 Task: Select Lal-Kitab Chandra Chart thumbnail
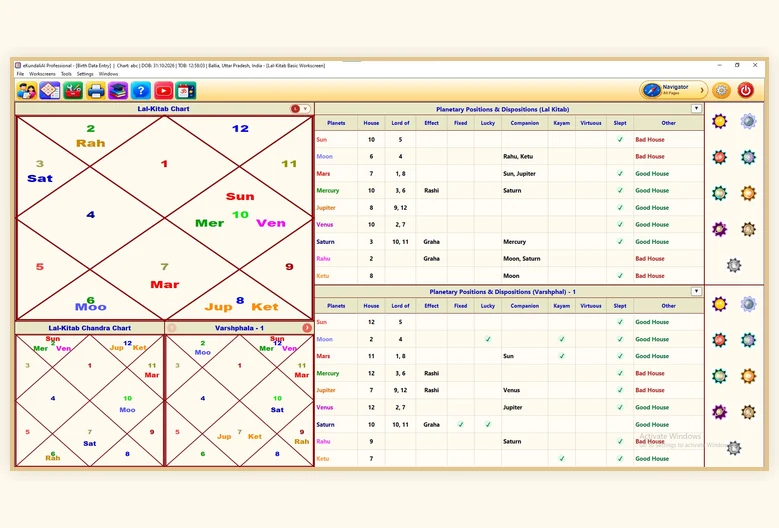click(89, 400)
